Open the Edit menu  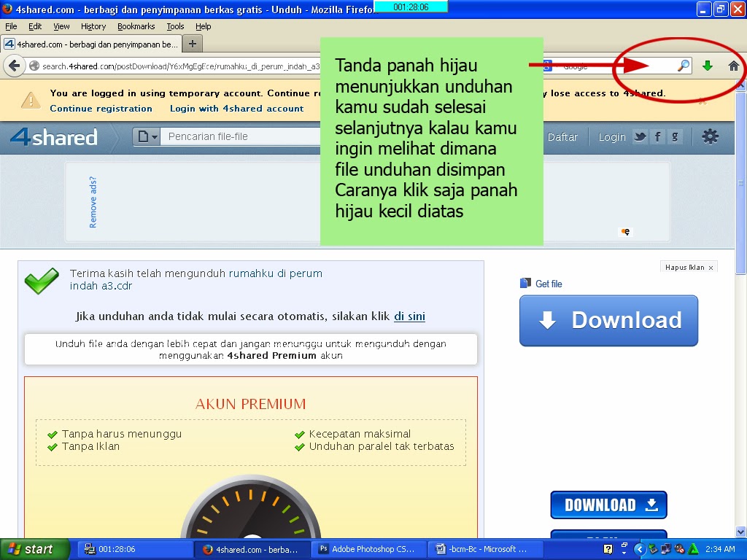tap(35, 26)
